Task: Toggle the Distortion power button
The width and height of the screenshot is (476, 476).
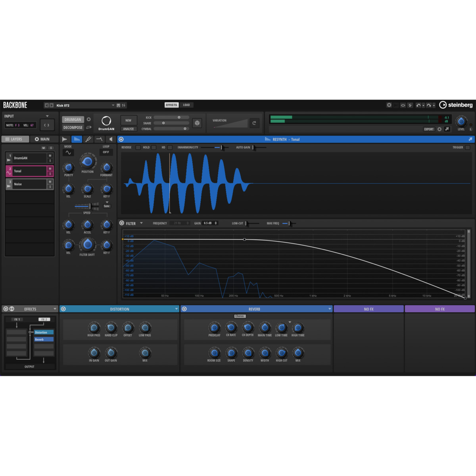Action: pyautogui.click(x=63, y=309)
